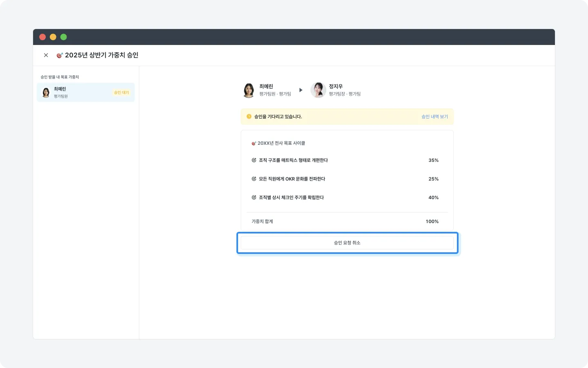This screenshot has height=368, width=588.
Task: Click the goal text 조직 구조를 매트릭스 형태로 개편한다
Action: (x=293, y=160)
